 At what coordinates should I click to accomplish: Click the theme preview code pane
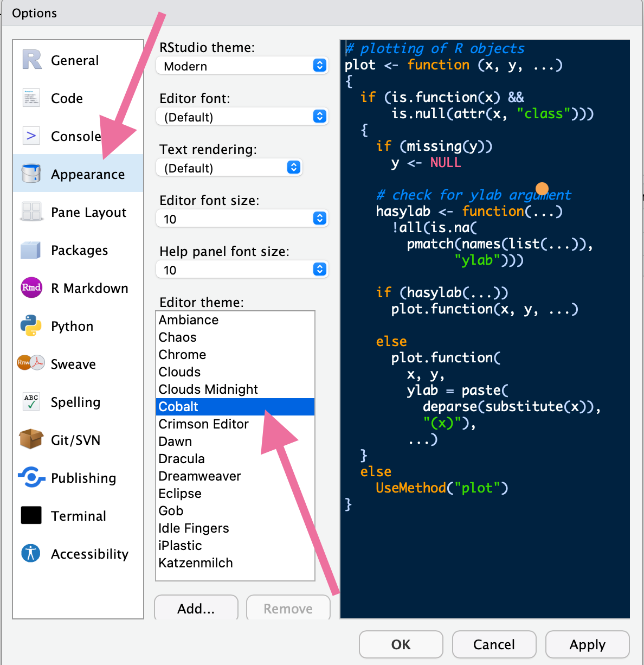[485, 329]
